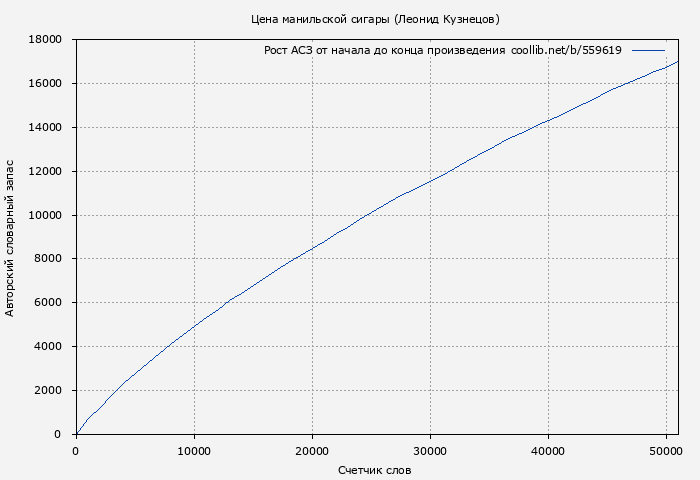Click the 50000 tick on the X-axis
The width and height of the screenshot is (700, 480).
pyautogui.click(x=666, y=450)
